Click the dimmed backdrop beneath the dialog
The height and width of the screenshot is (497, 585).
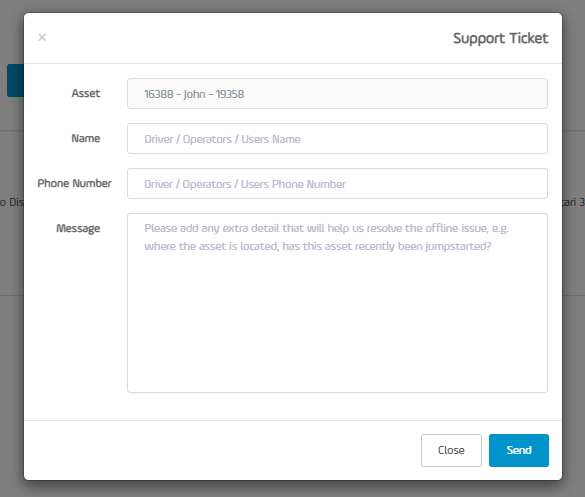tap(292, 489)
